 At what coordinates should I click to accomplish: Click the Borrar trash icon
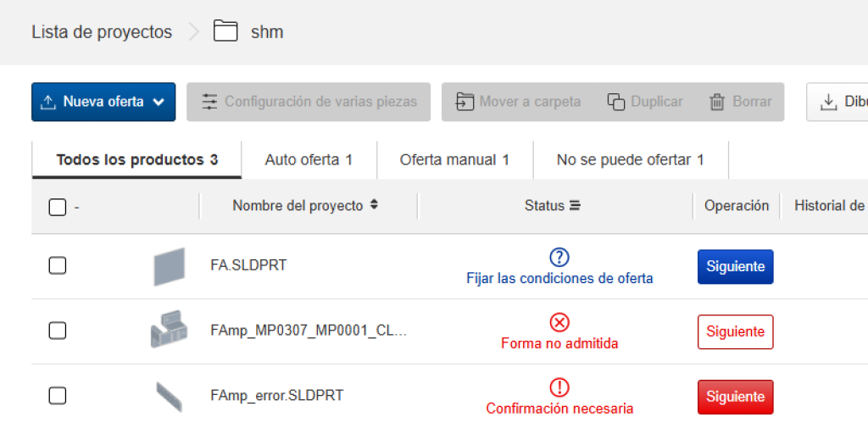click(717, 102)
